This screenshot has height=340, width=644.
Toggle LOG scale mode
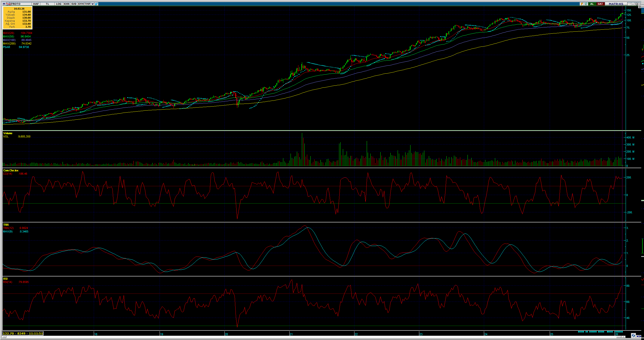pyautogui.click(x=59, y=4)
